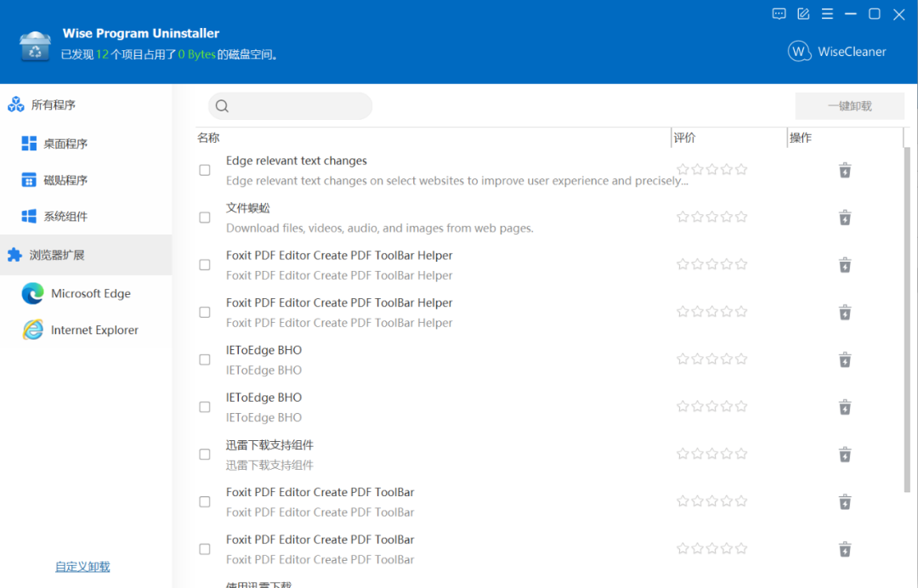
Task: Click the vertical list scrollbar
Action: 908,320
